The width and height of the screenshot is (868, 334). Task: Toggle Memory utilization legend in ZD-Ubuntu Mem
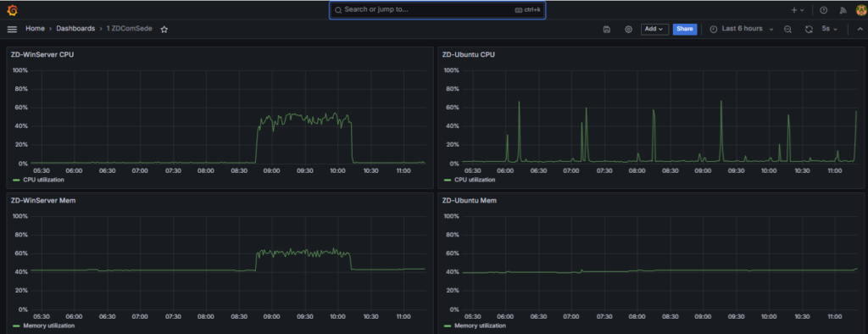pos(481,326)
